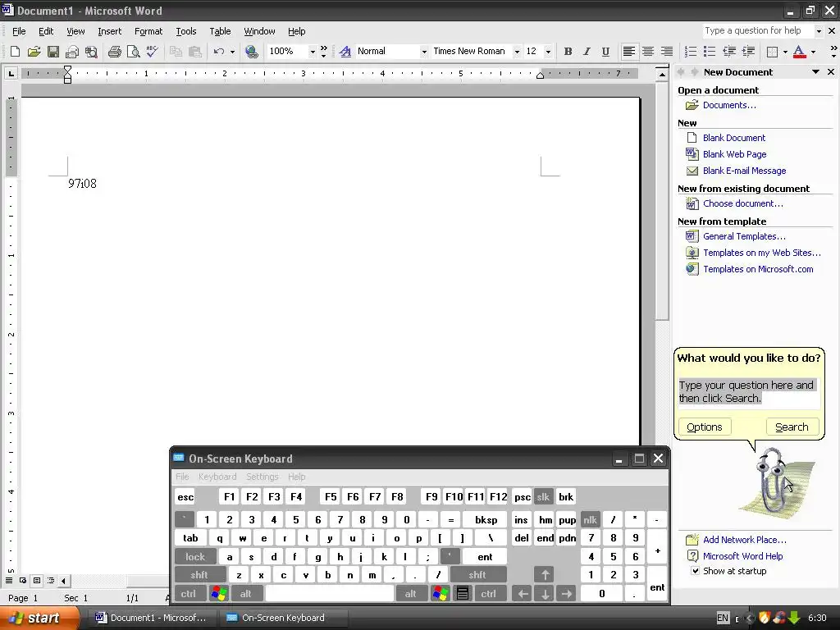Viewport: 840px width, 630px height.
Task: Click the Blank Web Page link
Action: pyautogui.click(x=734, y=154)
